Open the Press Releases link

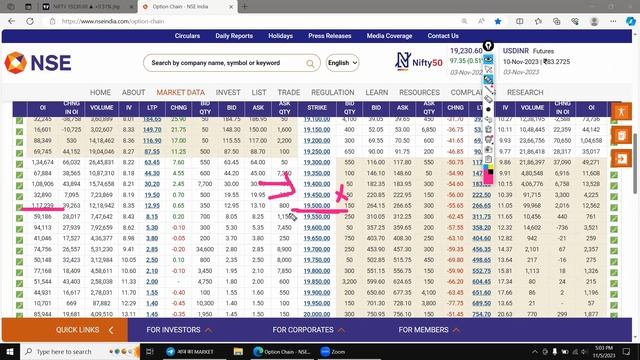(330, 36)
